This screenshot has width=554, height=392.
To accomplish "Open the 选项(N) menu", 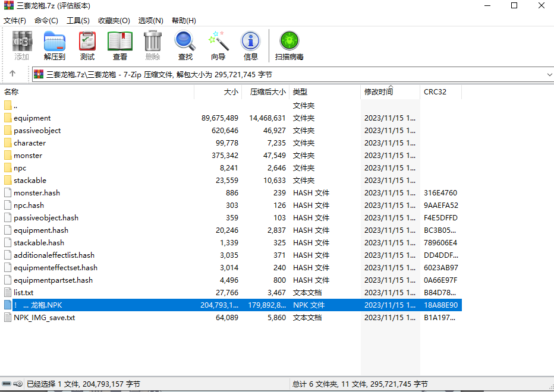I will pyautogui.click(x=151, y=20).
